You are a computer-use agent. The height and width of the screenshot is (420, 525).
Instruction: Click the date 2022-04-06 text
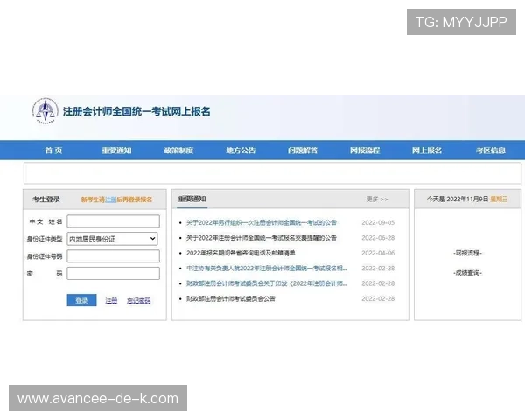tap(378, 253)
